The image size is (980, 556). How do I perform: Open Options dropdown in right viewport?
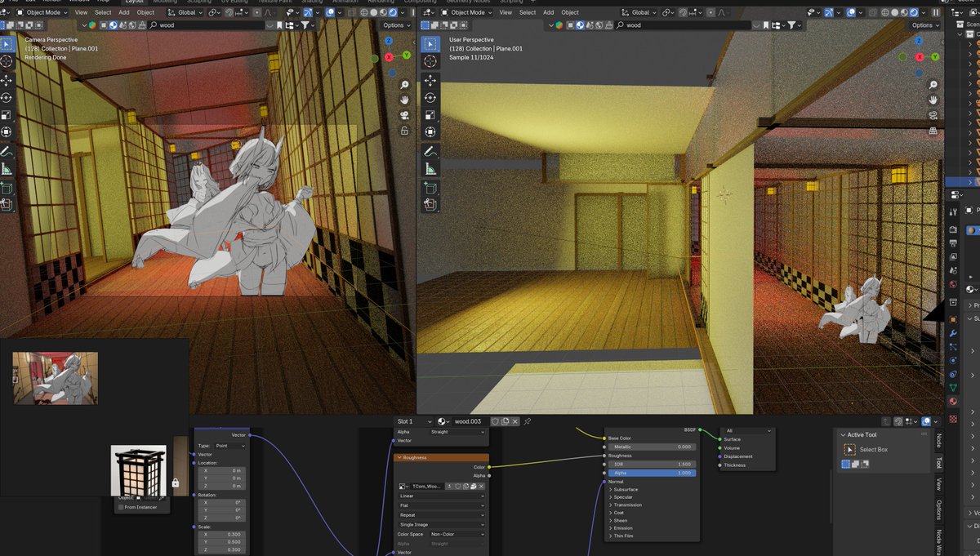click(924, 25)
